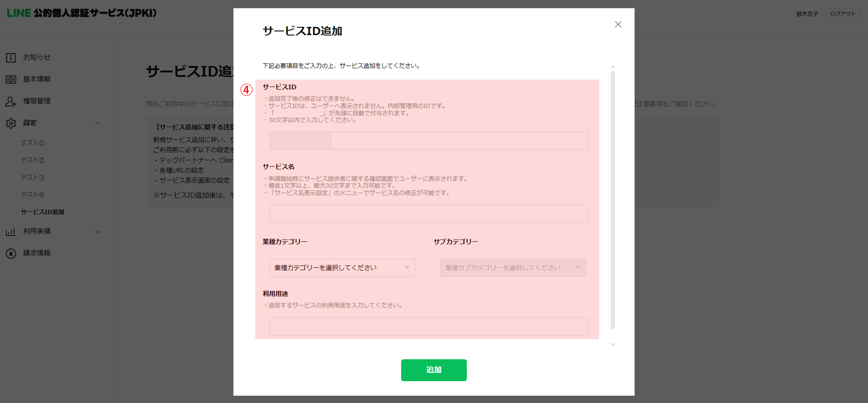Click the 基本情報 book icon
The height and width of the screenshot is (403, 868).
[11, 79]
